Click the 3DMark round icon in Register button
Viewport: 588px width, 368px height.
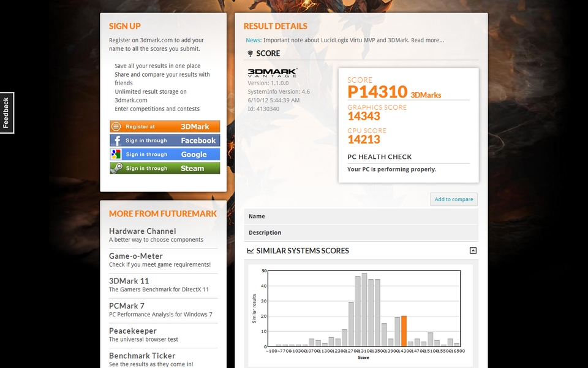point(116,126)
